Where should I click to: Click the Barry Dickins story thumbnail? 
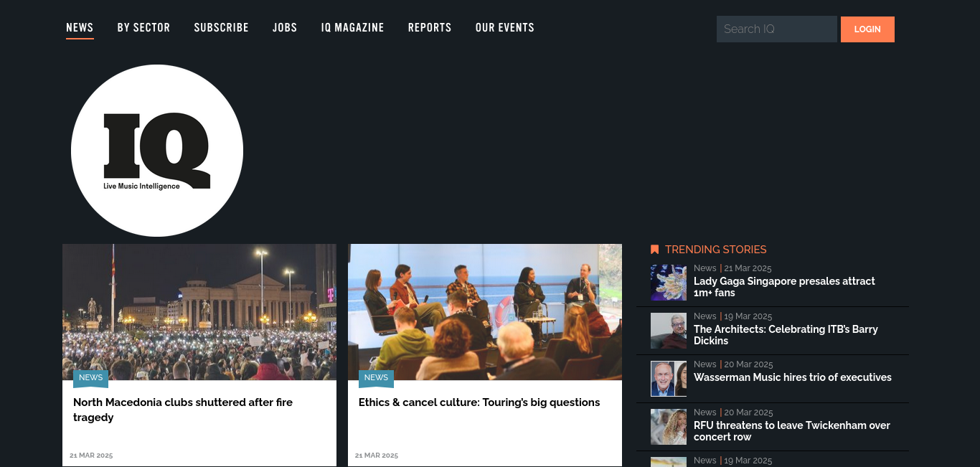point(669,331)
